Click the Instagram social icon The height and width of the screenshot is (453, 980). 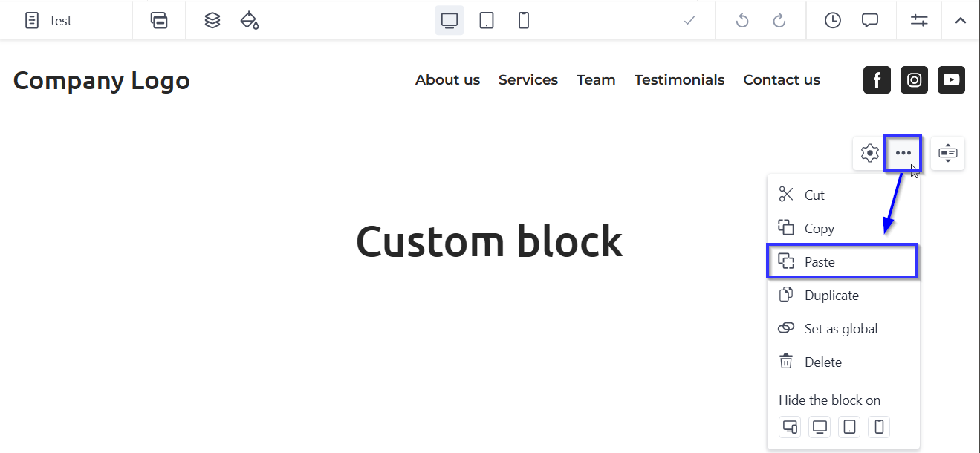[914, 79]
